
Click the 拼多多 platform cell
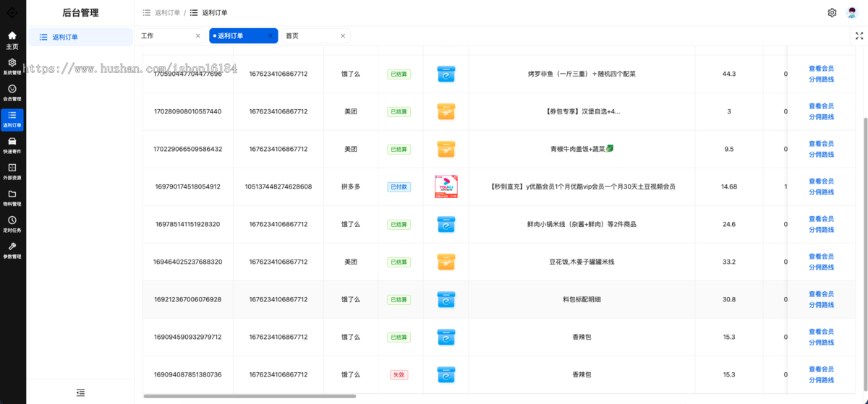(351, 186)
